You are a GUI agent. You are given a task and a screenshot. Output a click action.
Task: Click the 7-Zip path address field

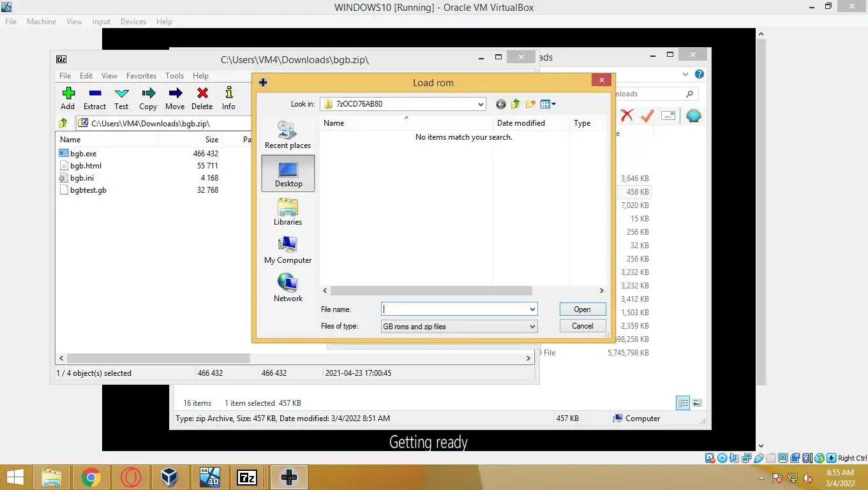point(163,123)
